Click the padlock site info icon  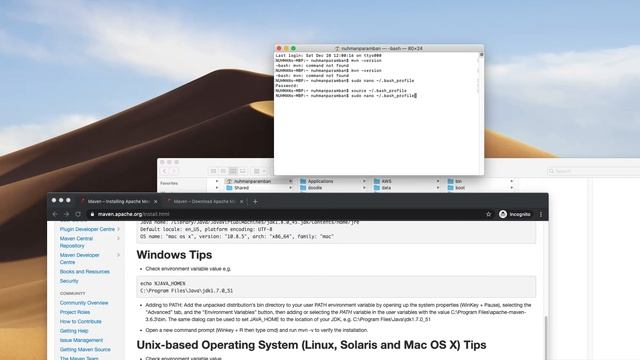92,214
